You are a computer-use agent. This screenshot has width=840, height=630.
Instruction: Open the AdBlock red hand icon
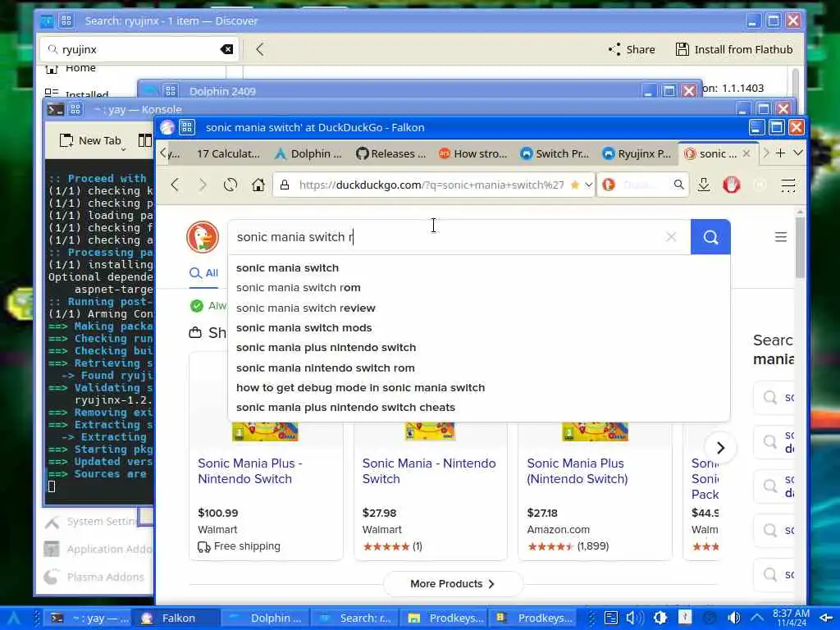[x=731, y=185]
